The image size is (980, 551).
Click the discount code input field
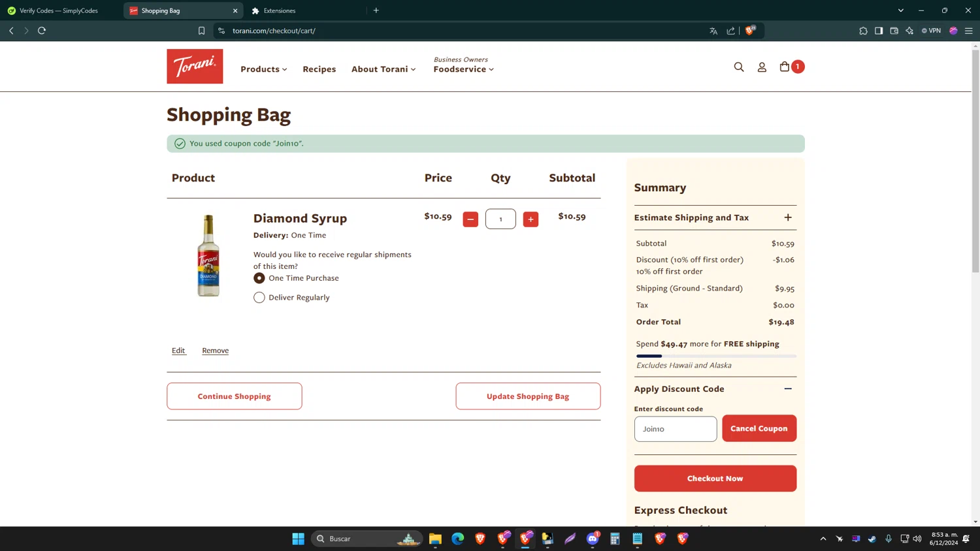coord(676,429)
